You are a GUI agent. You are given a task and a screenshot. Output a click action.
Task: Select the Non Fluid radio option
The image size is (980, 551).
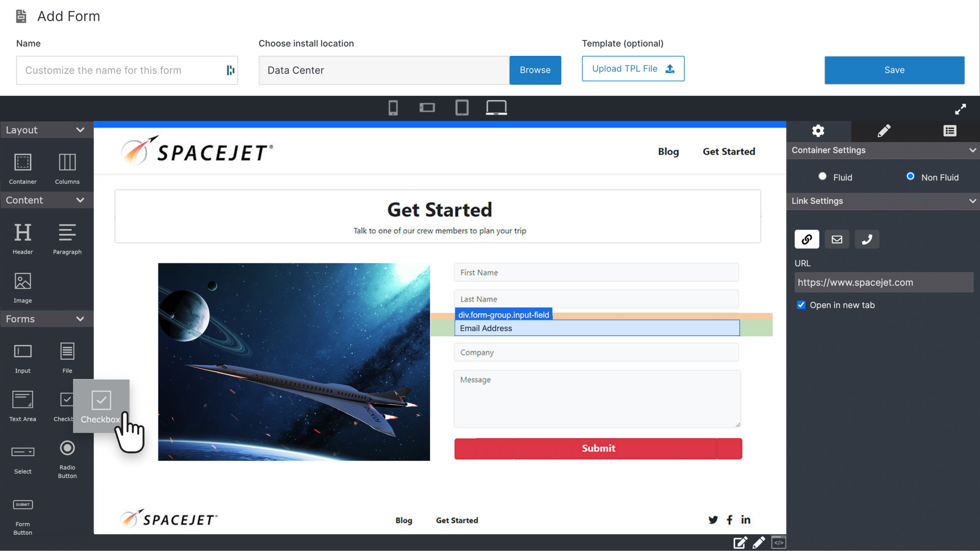click(910, 176)
